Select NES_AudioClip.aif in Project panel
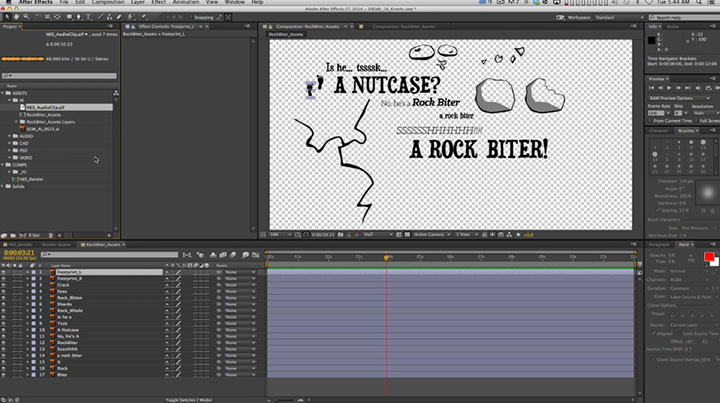Viewport: 720px width, 403px height. pyautogui.click(x=45, y=107)
